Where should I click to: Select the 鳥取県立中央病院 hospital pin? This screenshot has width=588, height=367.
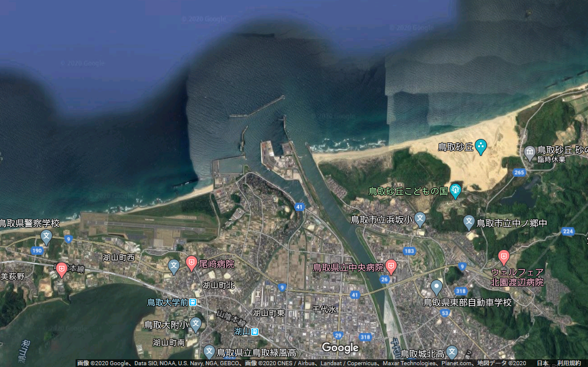[x=391, y=266]
